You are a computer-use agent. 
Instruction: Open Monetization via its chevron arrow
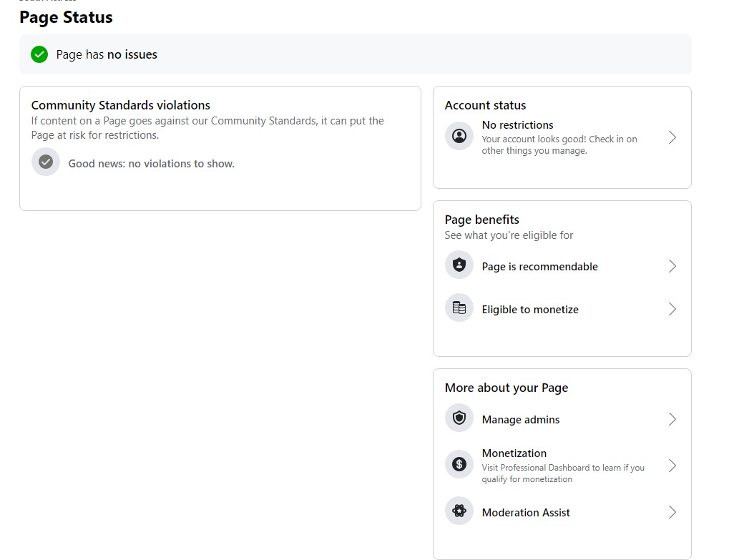(672, 466)
